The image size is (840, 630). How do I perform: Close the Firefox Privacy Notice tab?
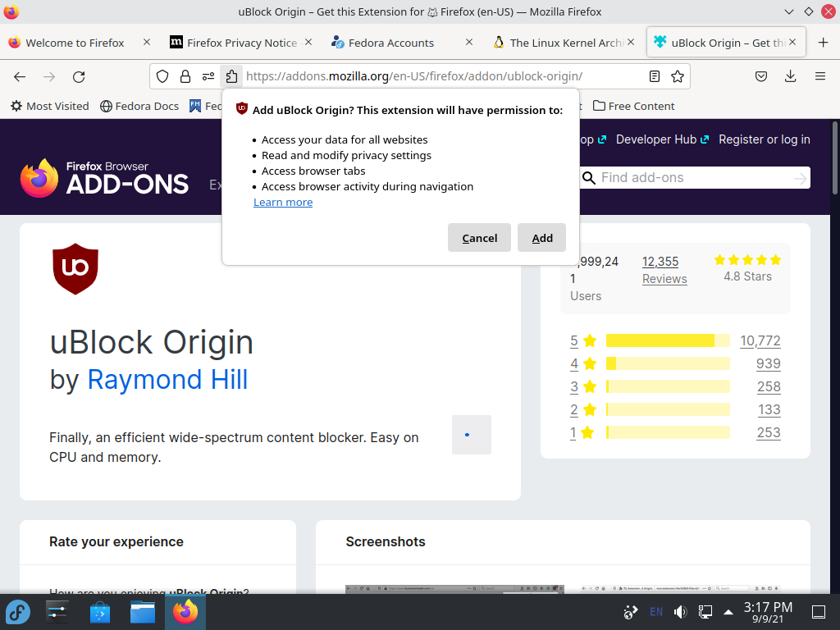coord(308,42)
